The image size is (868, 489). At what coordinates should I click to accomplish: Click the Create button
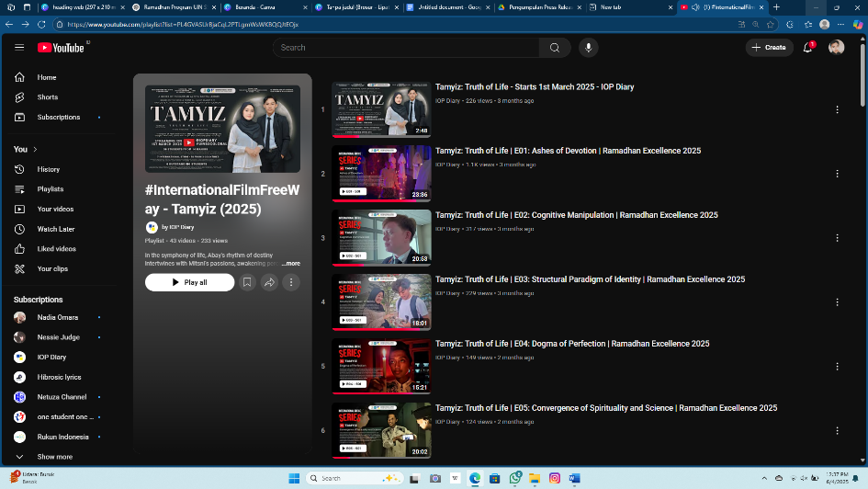(x=770, y=48)
